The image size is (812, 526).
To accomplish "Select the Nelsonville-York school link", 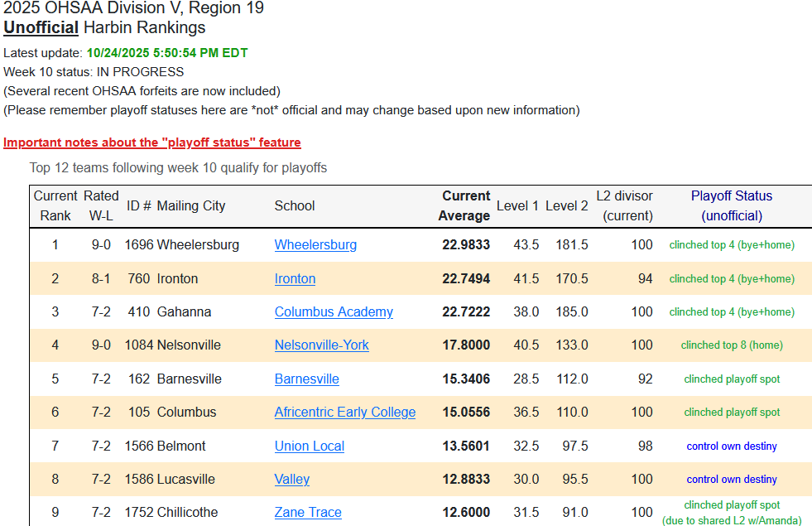I will point(321,345).
